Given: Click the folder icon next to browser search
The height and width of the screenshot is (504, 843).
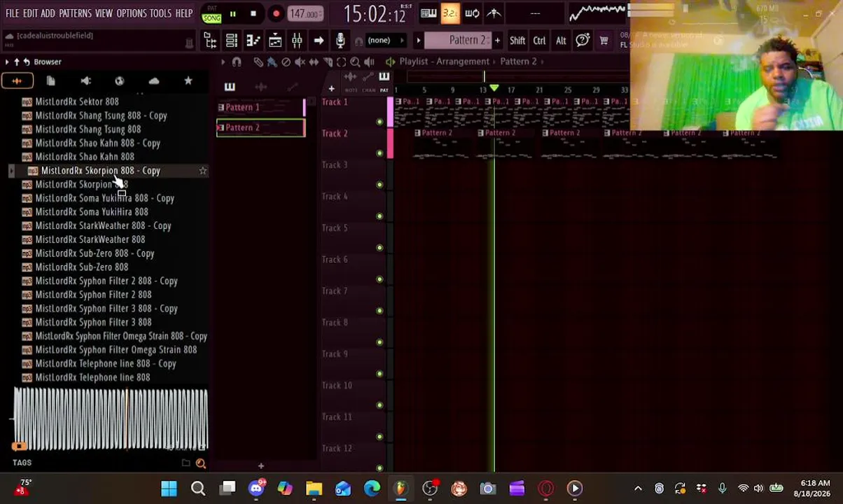Looking at the screenshot, I should (186, 463).
